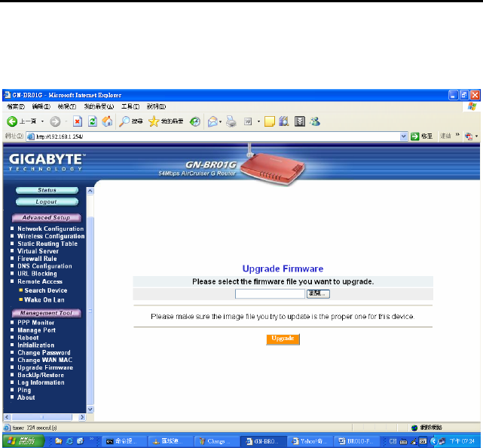The image size is (483, 448).
Task: Open Upgrade Firmware sidebar link
Action: pyautogui.click(x=45, y=367)
